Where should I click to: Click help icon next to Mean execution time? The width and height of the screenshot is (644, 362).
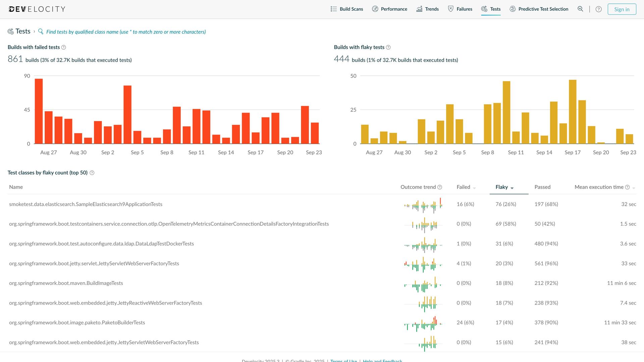(627, 187)
